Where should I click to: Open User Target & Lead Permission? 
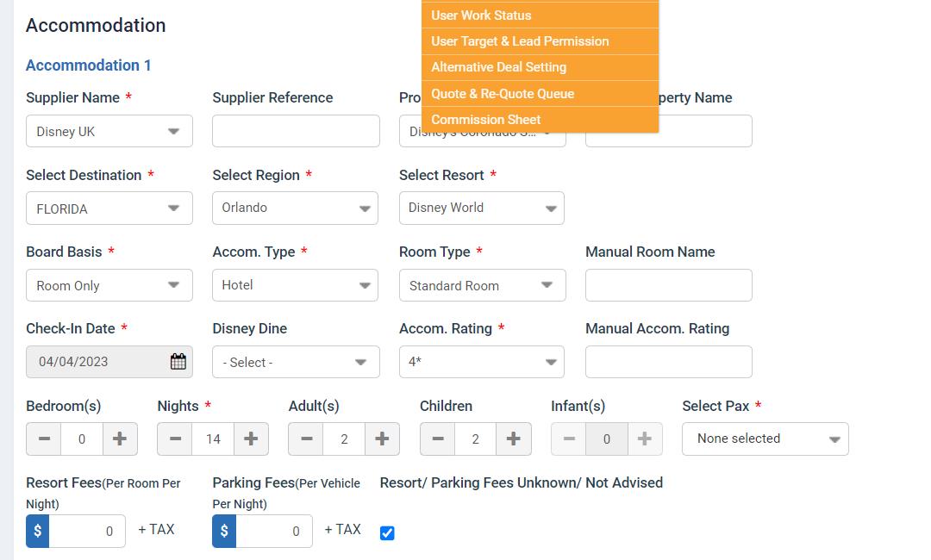520,41
